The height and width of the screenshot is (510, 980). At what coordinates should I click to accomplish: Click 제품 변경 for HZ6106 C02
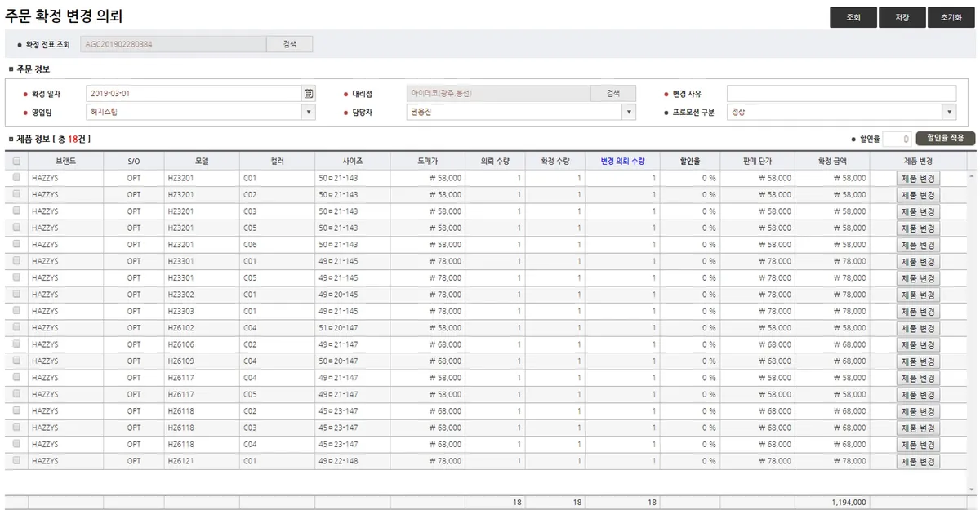(918, 345)
